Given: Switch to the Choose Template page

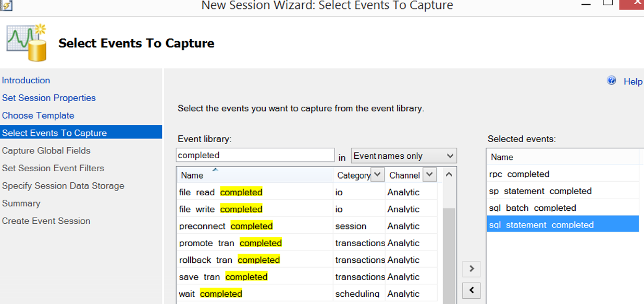Looking at the screenshot, I should point(38,116).
